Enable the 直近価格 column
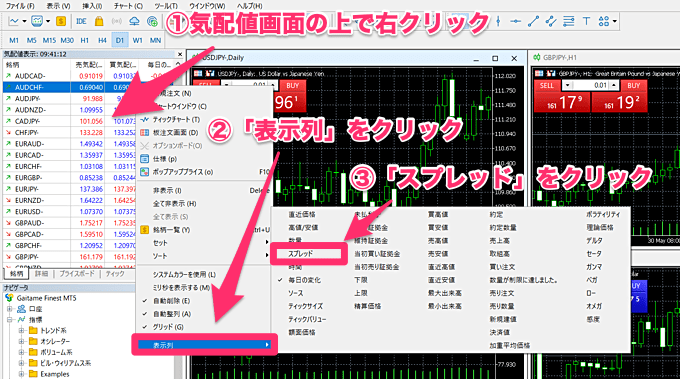Image resolution: width=680 pixels, height=379 pixels. click(302, 214)
